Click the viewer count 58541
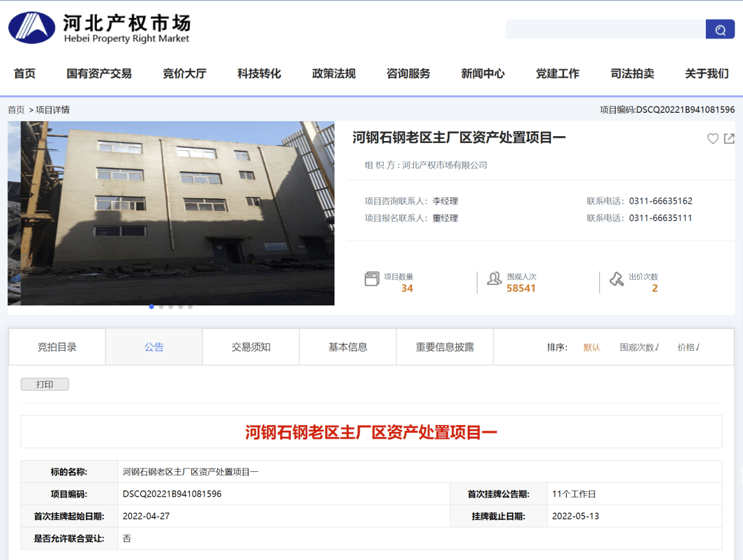Image resolution: width=743 pixels, height=560 pixels. point(521,288)
